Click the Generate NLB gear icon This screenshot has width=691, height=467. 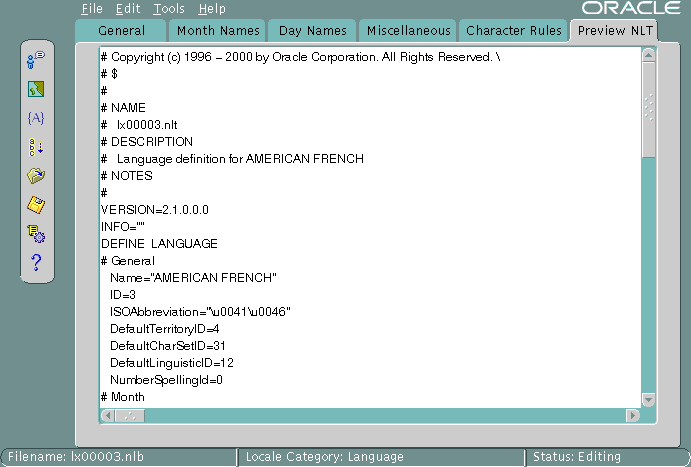tap(37, 234)
